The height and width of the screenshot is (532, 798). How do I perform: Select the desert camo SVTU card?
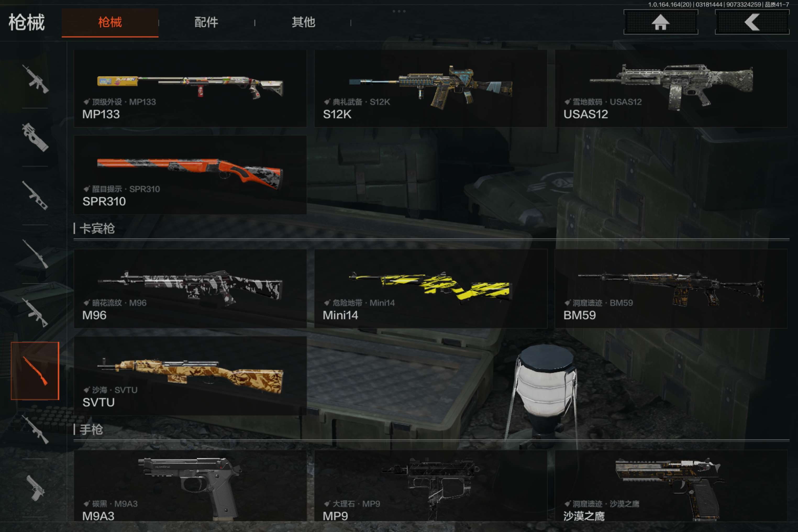click(x=190, y=376)
